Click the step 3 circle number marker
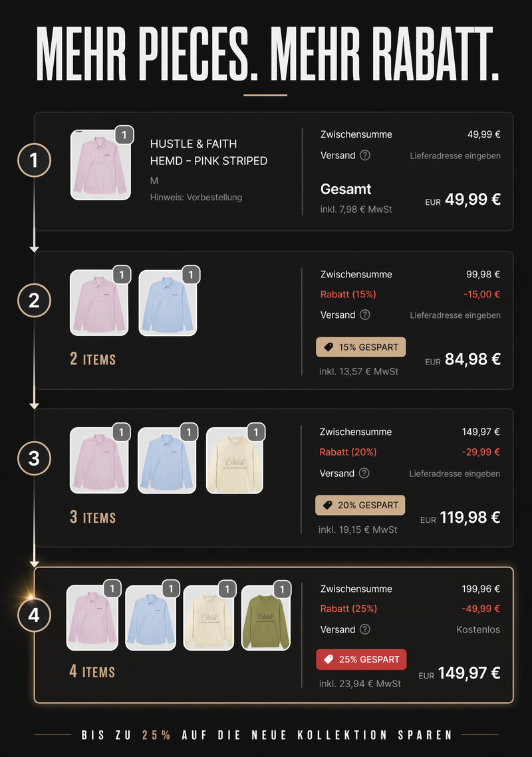Image resolution: width=532 pixels, height=757 pixels. [34, 458]
